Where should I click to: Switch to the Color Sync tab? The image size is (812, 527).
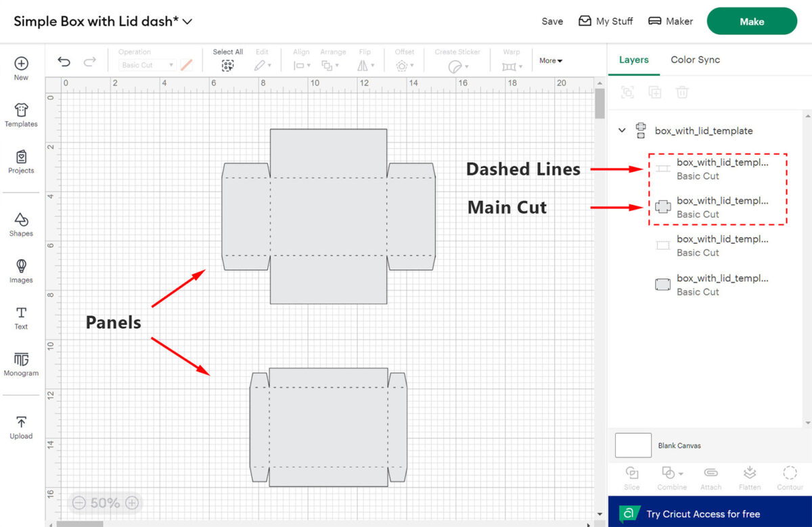tap(695, 60)
